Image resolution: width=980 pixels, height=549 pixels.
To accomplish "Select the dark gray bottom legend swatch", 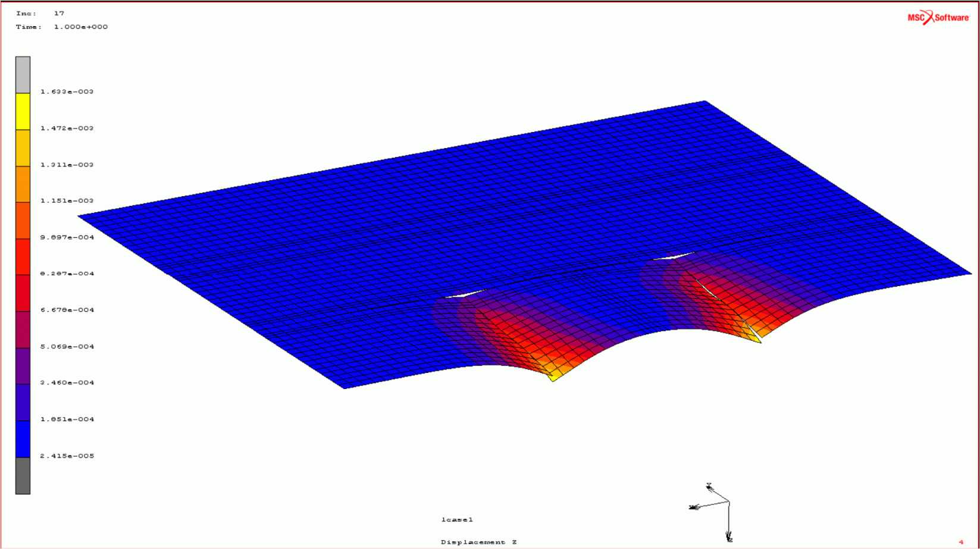I will [x=23, y=475].
